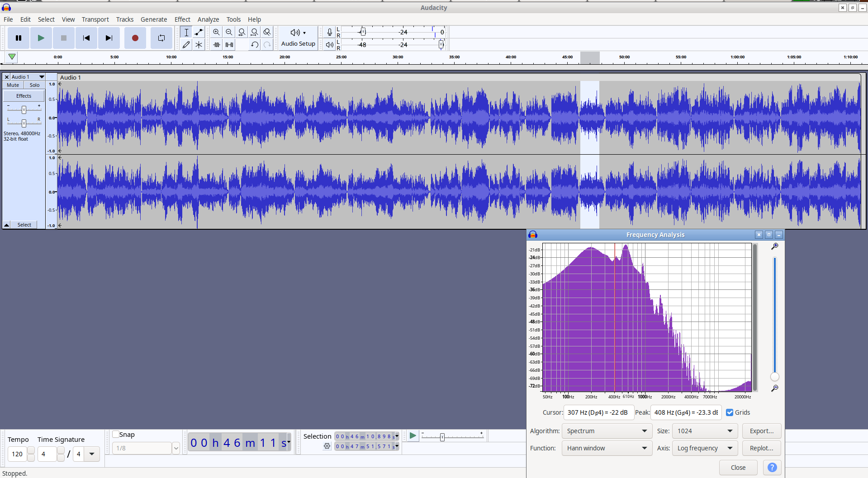Viewport: 868px width, 478px height.
Task: Select the Multi-tool asterisk icon
Action: click(199, 44)
